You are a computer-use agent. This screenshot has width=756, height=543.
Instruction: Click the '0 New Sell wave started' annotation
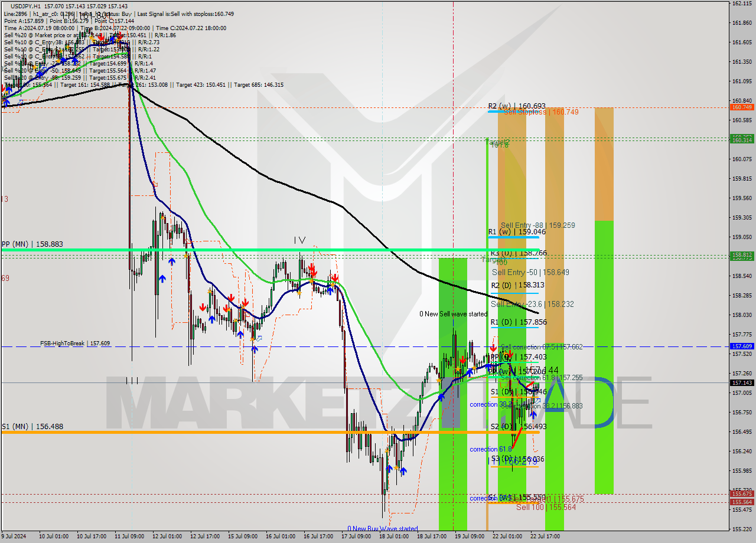[x=454, y=314]
